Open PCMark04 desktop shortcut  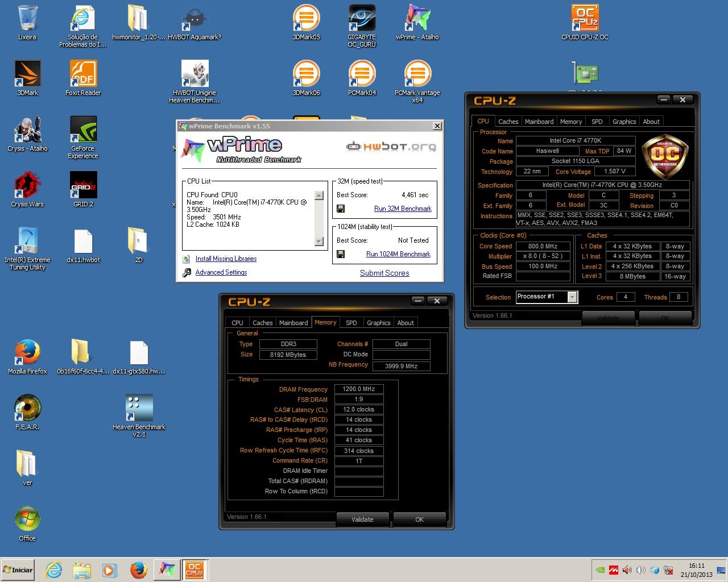[x=362, y=78]
